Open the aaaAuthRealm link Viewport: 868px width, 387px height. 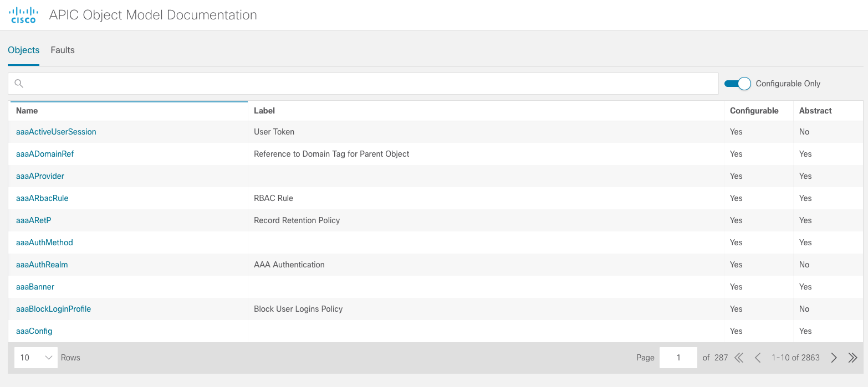(x=42, y=265)
